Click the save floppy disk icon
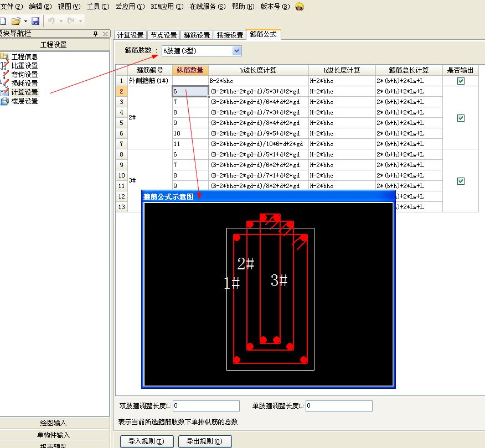This screenshot has width=485, height=448. (x=35, y=21)
